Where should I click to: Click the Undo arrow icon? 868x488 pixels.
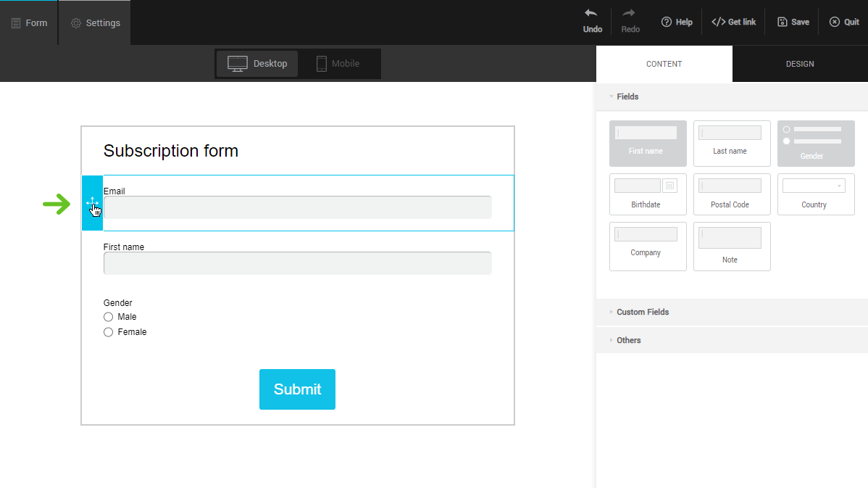(591, 14)
